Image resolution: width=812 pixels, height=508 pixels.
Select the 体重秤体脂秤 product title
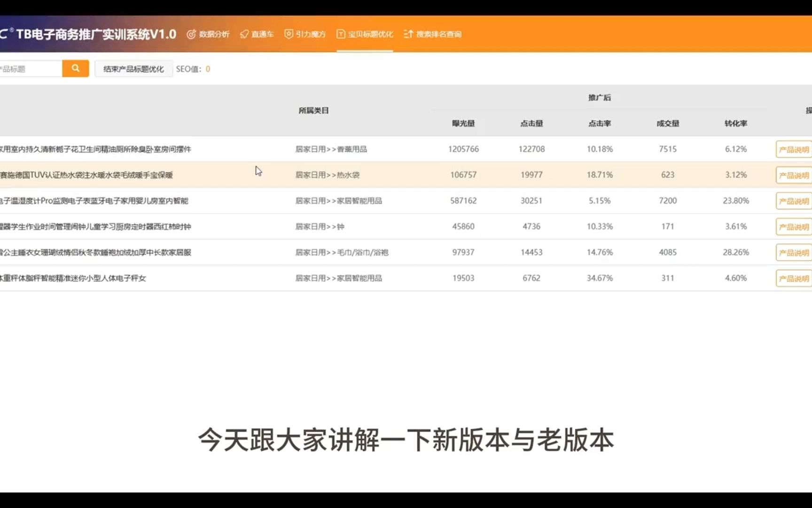coord(73,278)
